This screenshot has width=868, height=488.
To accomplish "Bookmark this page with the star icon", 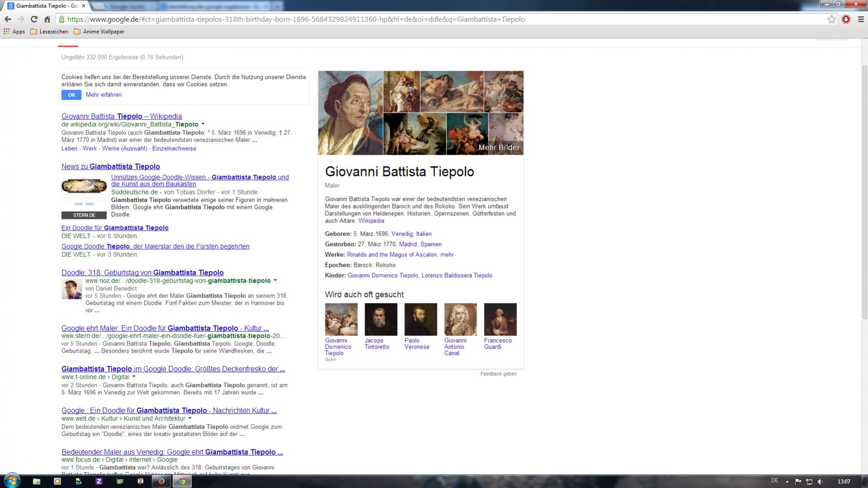I will (831, 19).
